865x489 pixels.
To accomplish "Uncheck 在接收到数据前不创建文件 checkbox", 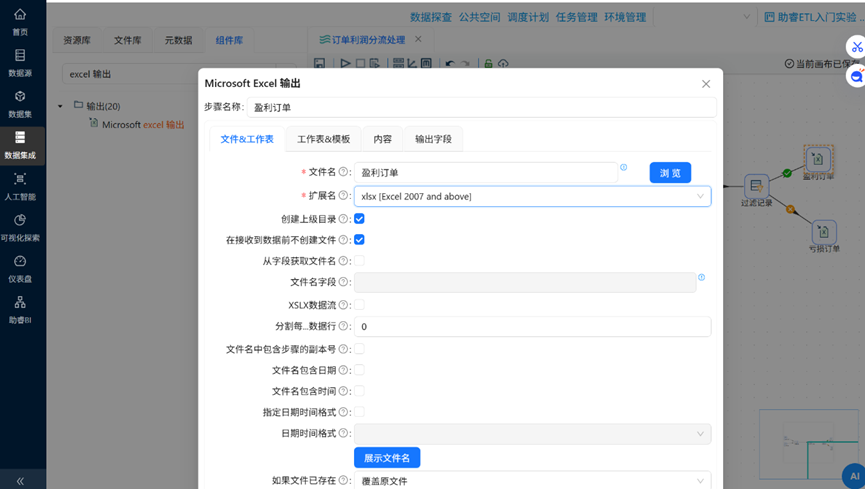I will 359,240.
